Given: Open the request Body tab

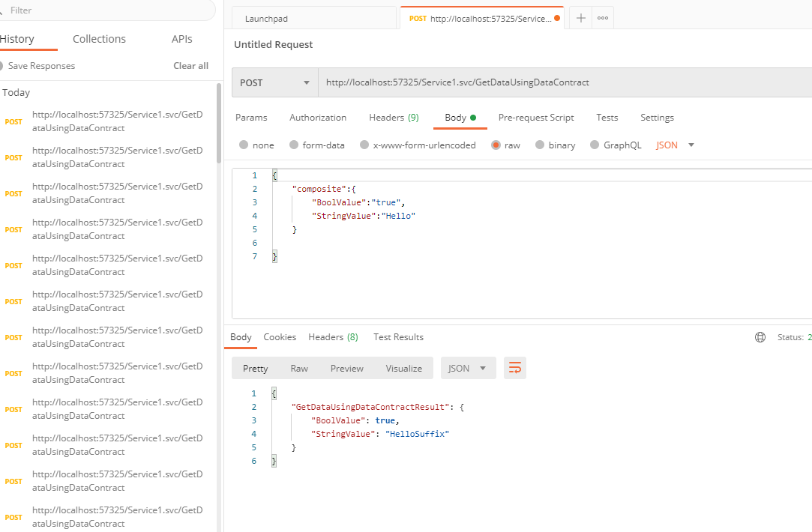Looking at the screenshot, I should point(460,118).
